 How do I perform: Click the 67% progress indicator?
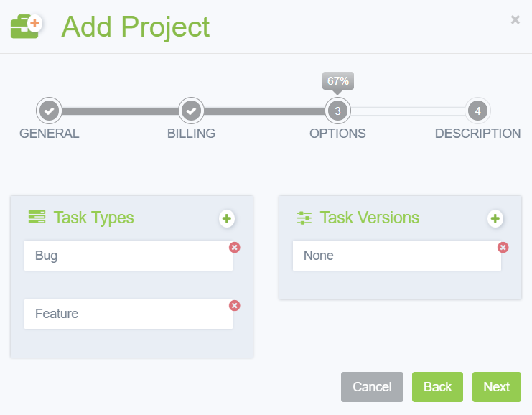337,81
